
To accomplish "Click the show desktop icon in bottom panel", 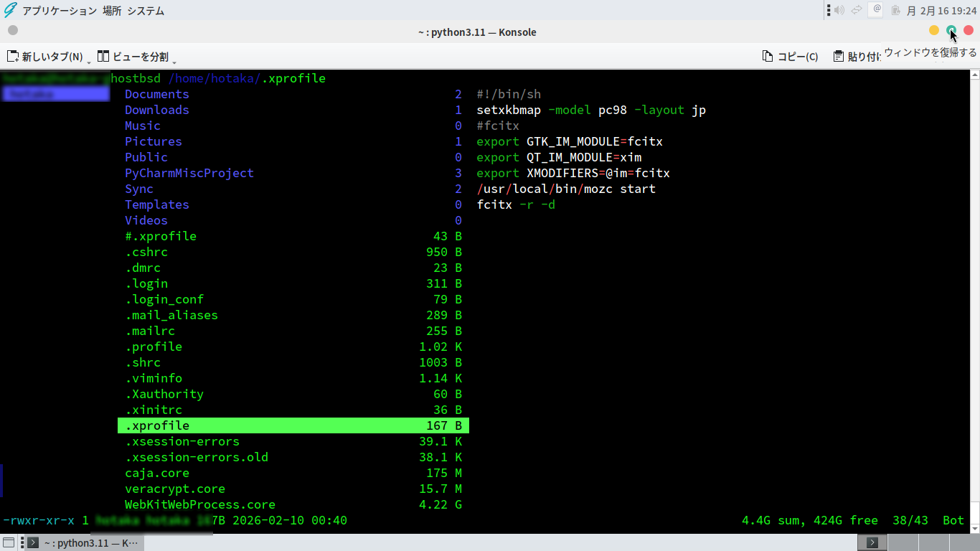I will (9, 542).
